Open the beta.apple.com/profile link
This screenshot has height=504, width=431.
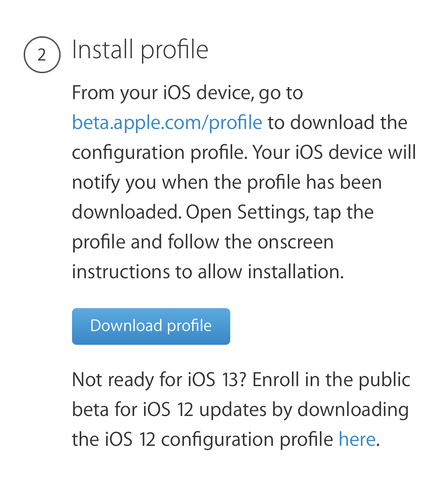167,123
